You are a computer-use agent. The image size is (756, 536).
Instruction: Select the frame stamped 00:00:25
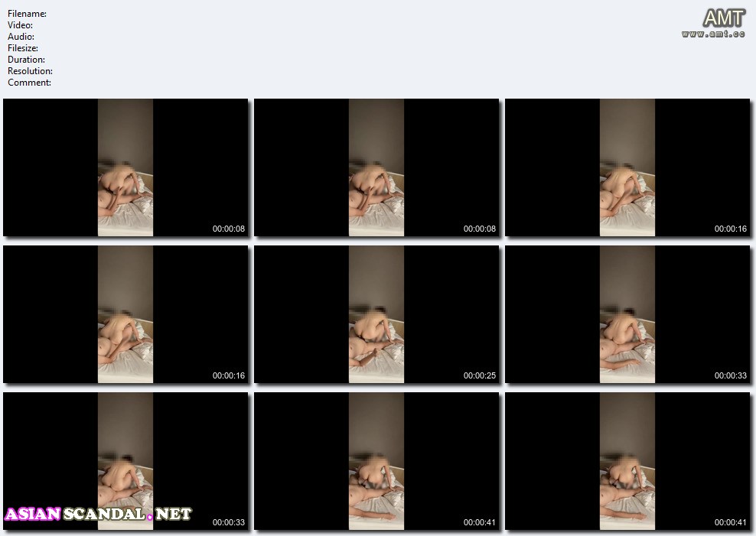coord(376,314)
